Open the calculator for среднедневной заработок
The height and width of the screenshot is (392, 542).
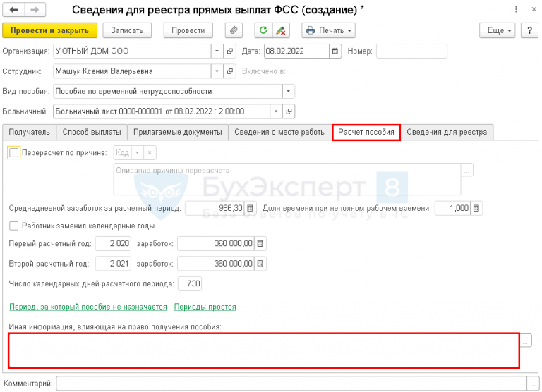point(250,208)
